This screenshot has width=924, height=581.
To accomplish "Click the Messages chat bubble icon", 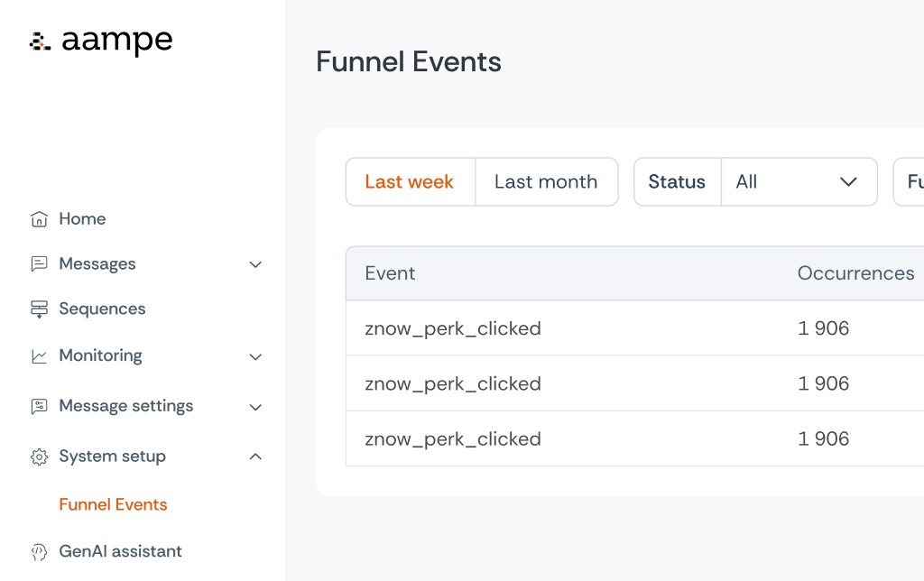I will (x=39, y=264).
